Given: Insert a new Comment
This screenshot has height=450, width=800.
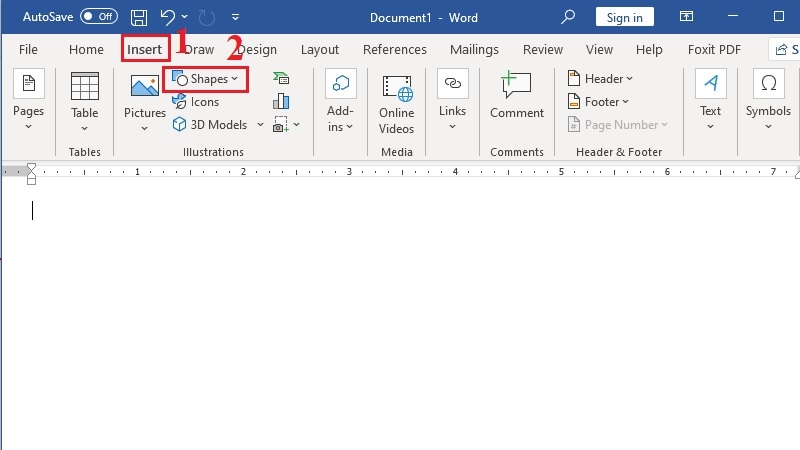Looking at the screenshot, I should pos(516,95).
